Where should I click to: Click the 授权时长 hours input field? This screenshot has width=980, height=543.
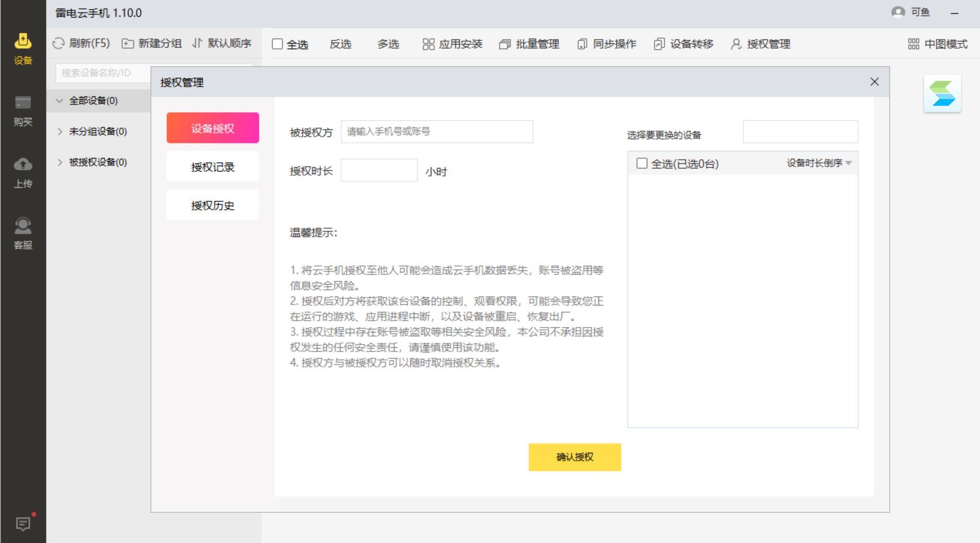tap(379, 170)
